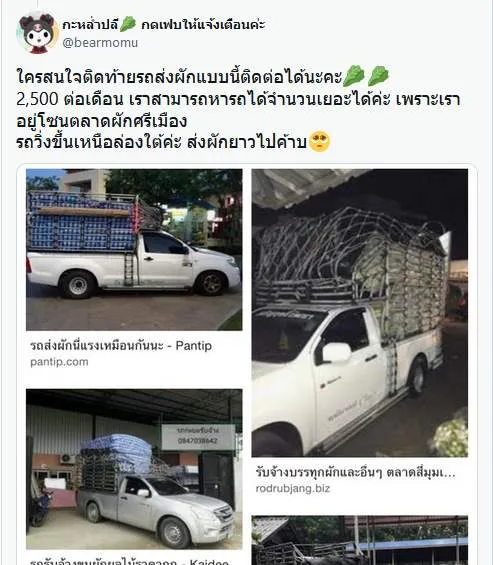Image resolution: width=493 pixels, height=565 pixels.
Task: Click the phone number sign in silver truck photo
Action: [x=197, y=437]
